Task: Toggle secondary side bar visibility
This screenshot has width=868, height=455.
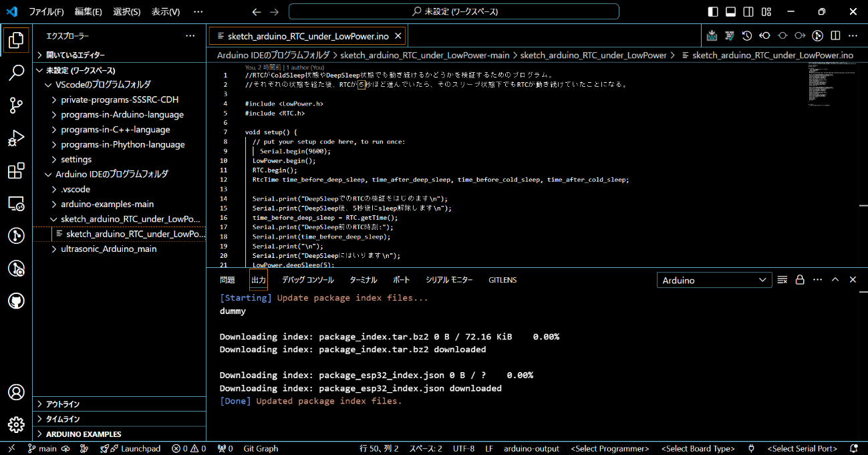Action: pos(749,12)
